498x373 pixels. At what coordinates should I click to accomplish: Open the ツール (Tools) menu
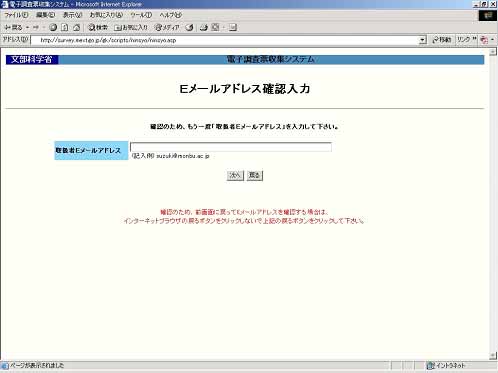[x=141, y=15]
